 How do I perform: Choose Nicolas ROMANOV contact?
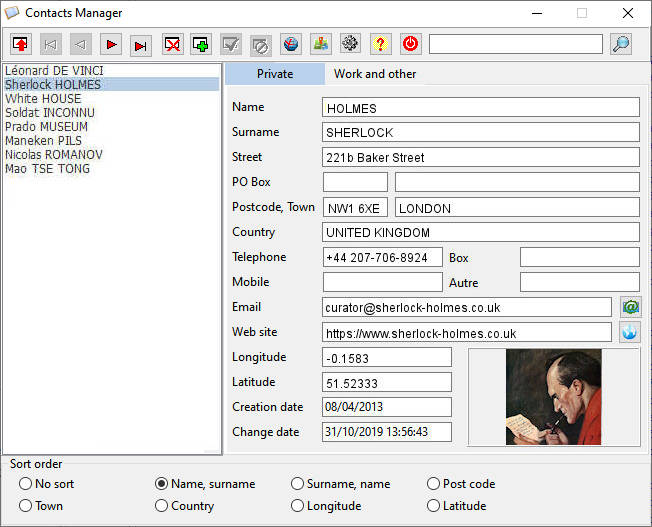[111, 154]
